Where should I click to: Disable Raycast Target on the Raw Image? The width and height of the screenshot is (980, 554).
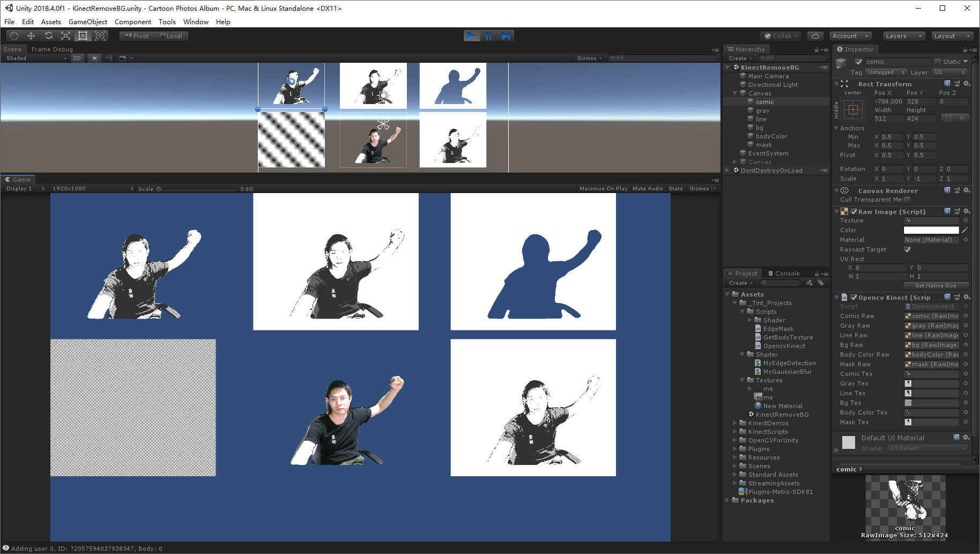[x=907, y=249]
